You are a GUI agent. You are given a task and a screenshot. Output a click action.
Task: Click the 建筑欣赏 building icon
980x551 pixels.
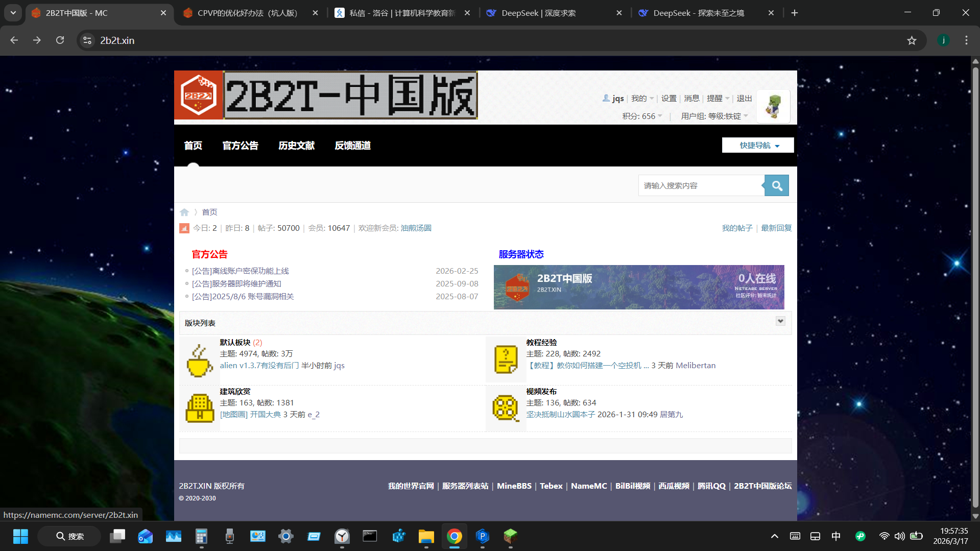199,408
